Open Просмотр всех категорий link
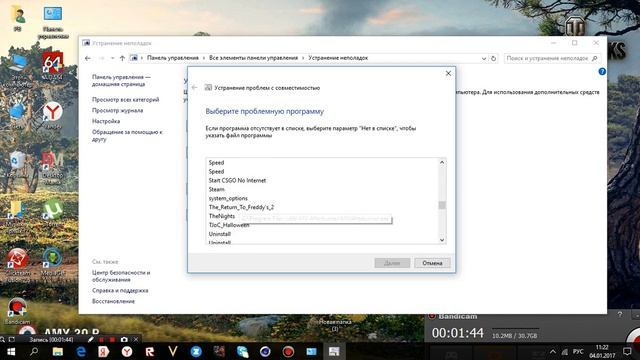640x360 pixels. click(x=125, y=100)
